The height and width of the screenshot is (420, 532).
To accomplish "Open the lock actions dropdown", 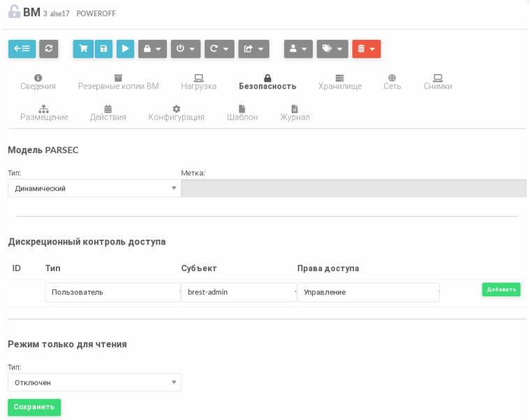I will pos(152,49).
